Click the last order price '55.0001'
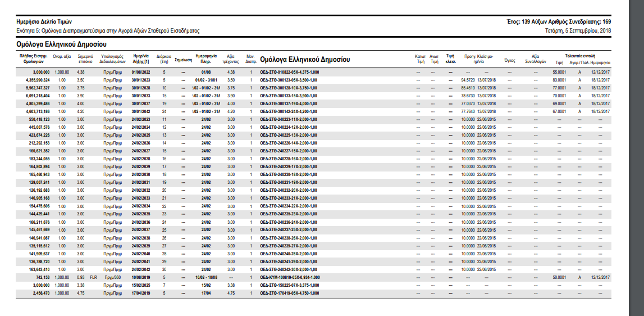 559,72
